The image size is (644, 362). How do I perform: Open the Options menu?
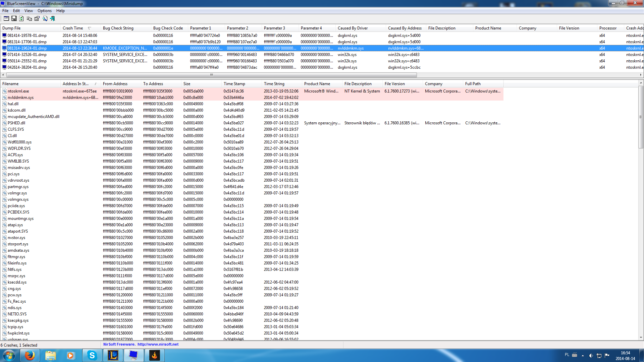pos(45,11)
